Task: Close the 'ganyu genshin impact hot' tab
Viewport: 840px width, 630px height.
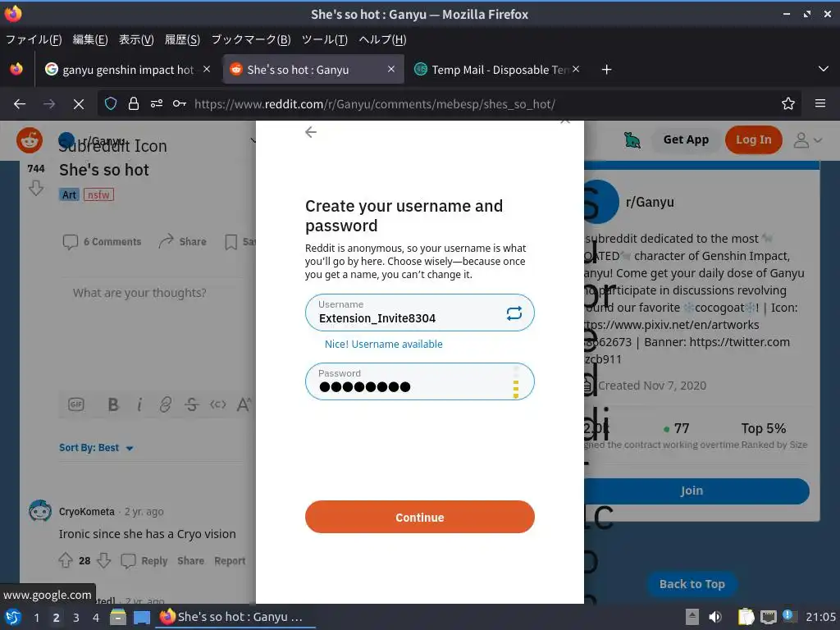Action: click(207, 69)
